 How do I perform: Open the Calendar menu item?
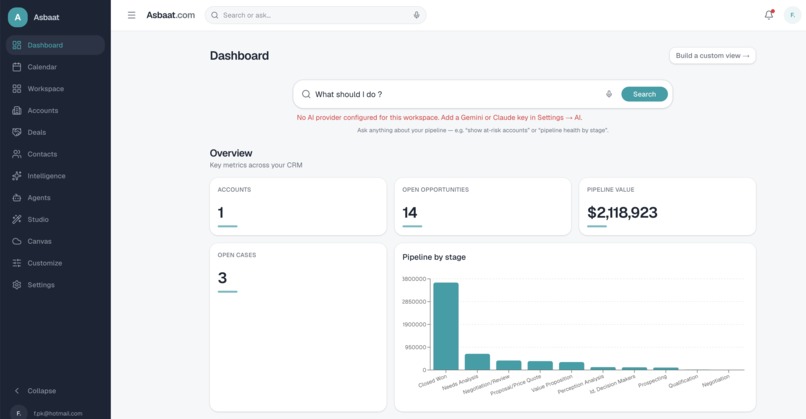56,67
